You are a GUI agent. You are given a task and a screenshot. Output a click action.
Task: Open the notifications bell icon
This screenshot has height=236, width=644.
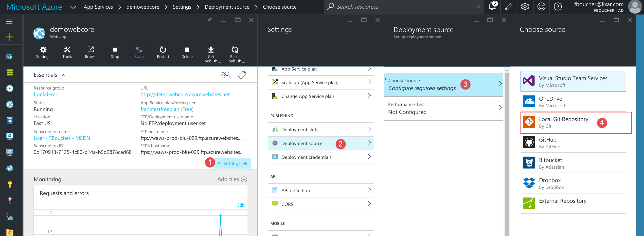[x=492, y=6]
